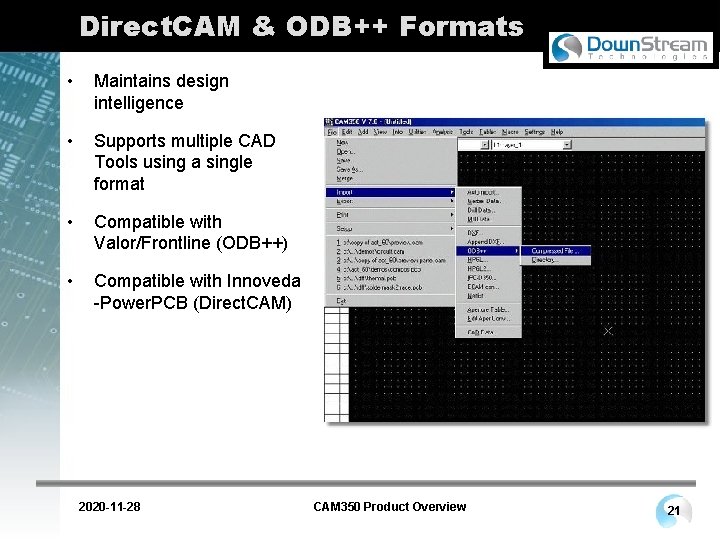Click the X crosshair cursor marker on canvas

pyautogui.click(x=608, y=331)
